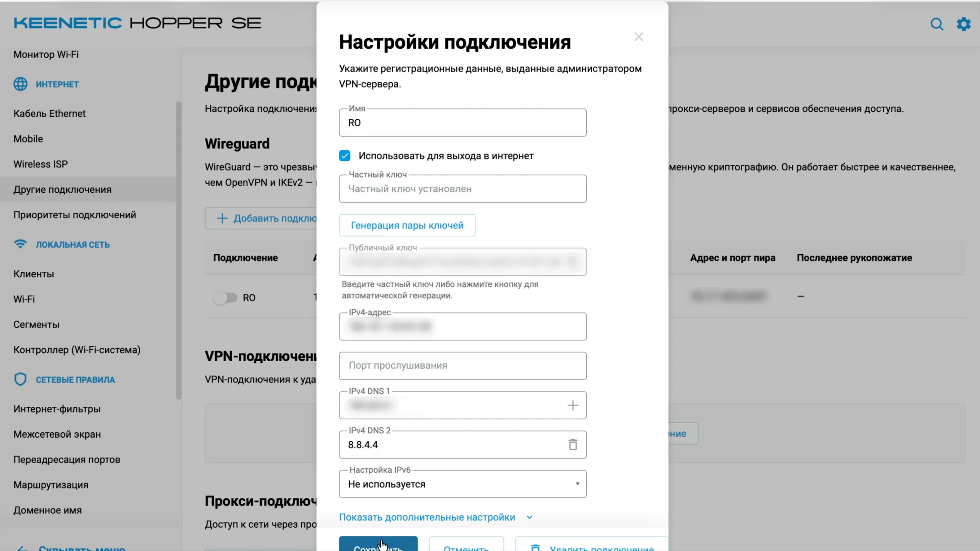Open Межсетевой экран menu item
The height and width of the screenshot is (551, 980).
click(x=57, y=434)
